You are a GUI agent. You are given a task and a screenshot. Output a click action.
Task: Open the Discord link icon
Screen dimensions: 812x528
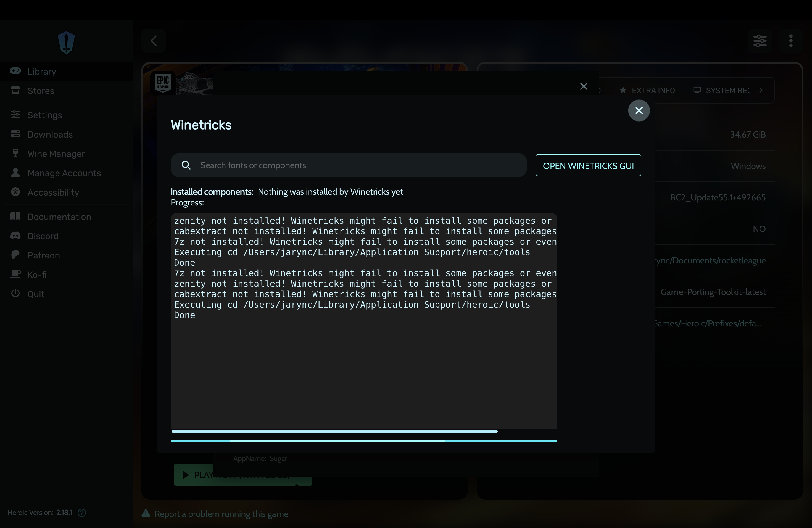(x=15, y=236)
